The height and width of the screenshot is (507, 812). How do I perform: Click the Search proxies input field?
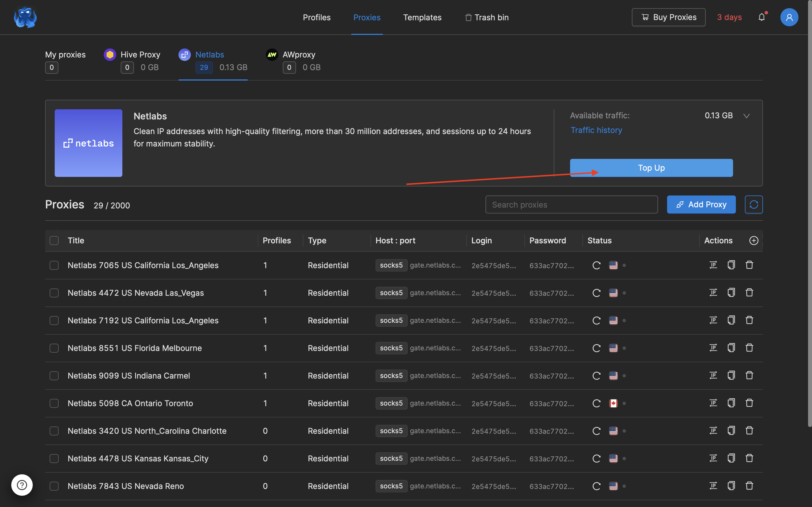tap(571, 204)
